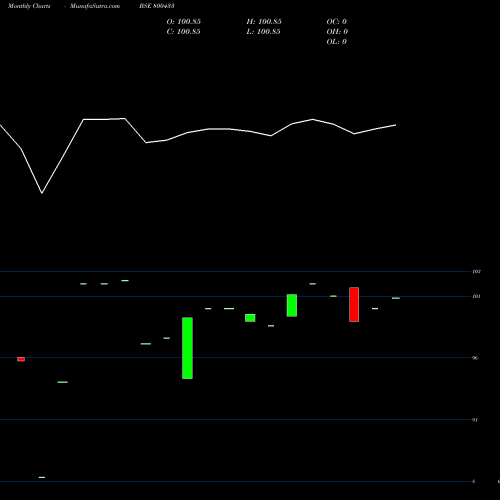The image size is (500, 500).
Task: Click the 'L: 100.85' low value
Action: click(x=263, y=32)
